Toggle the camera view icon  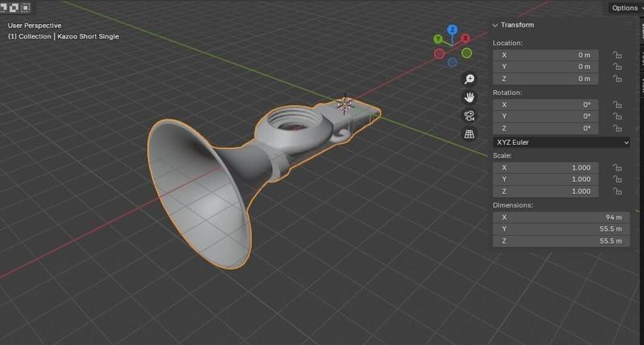point(469,116)
